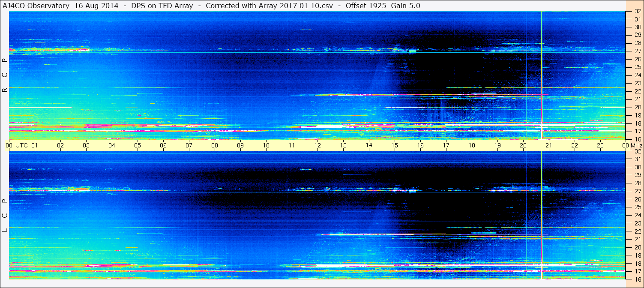The image size is (644, 288).
Task: Click the 05 hour mark on time axis
Action: tap(138, 145)
